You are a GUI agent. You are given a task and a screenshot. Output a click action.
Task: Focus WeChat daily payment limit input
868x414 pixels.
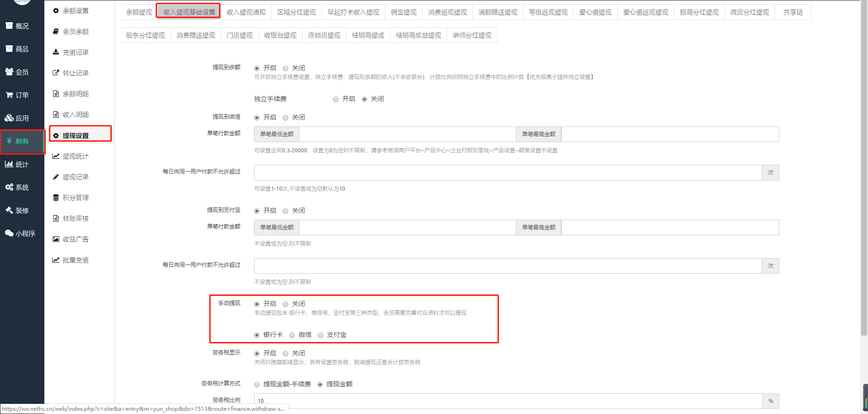(x=508, y=173)
